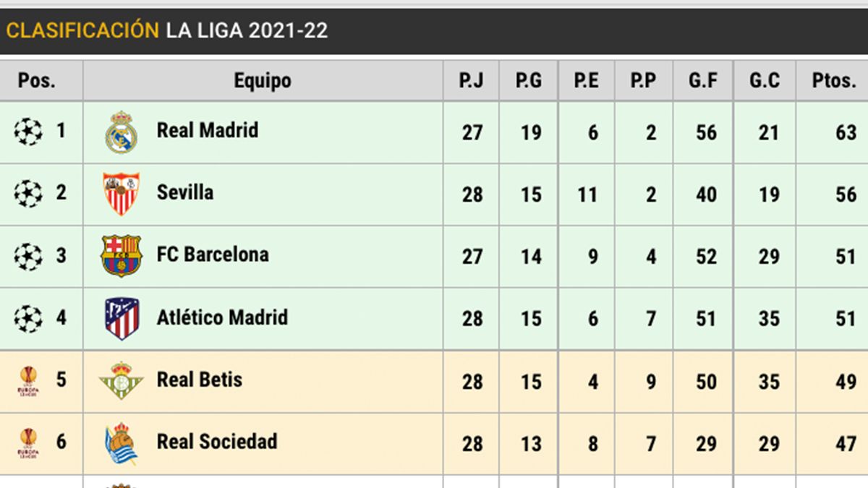Click the Equipo column header

(x=263, y=81)
